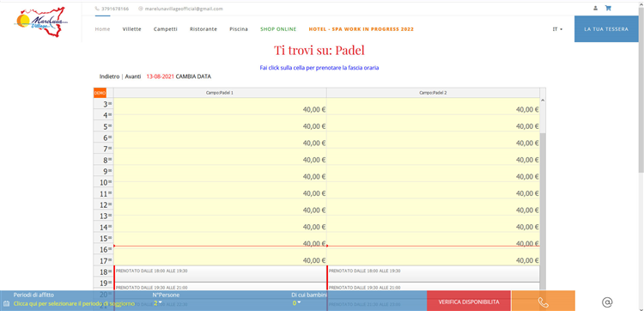Book Padel 1's slot starting at 16:30
Screen dimensions: 644x311
[x=220, y=257]
